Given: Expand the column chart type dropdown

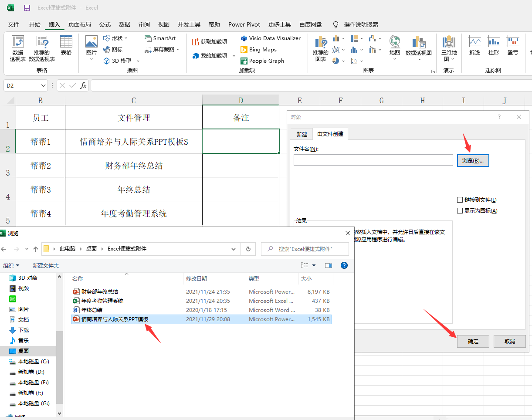Looking at the screenshot, I should click(x=343, y=38).
